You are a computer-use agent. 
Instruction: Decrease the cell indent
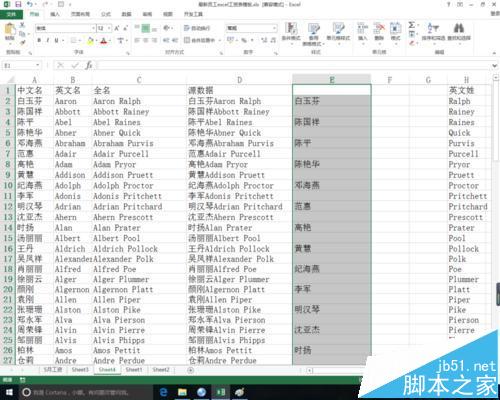coord(166,40)
